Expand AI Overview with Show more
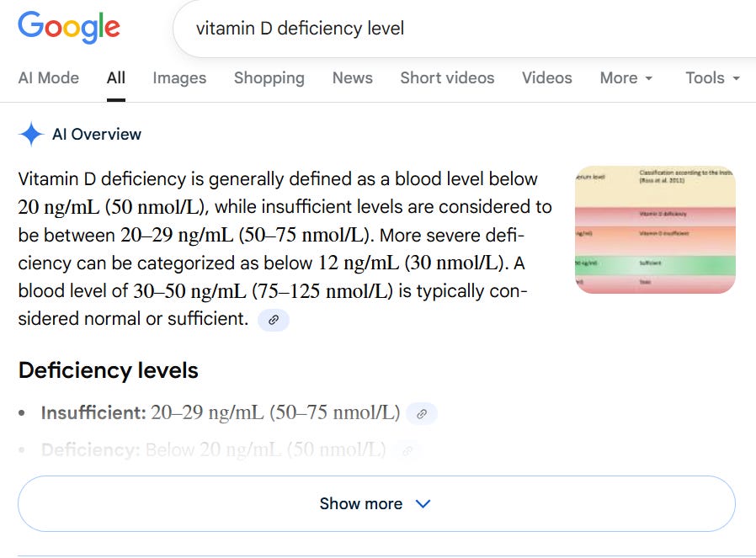The image size is (756, 558). point(376,504)
